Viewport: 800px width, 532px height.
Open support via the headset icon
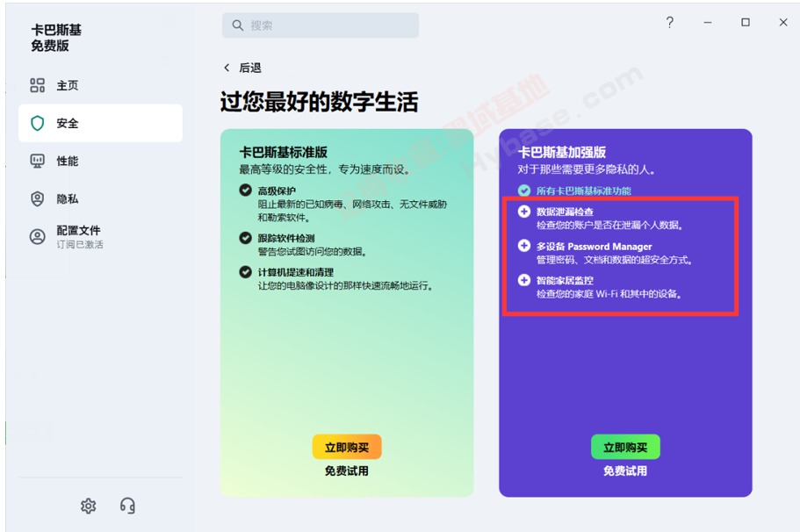tap(127, 506)
